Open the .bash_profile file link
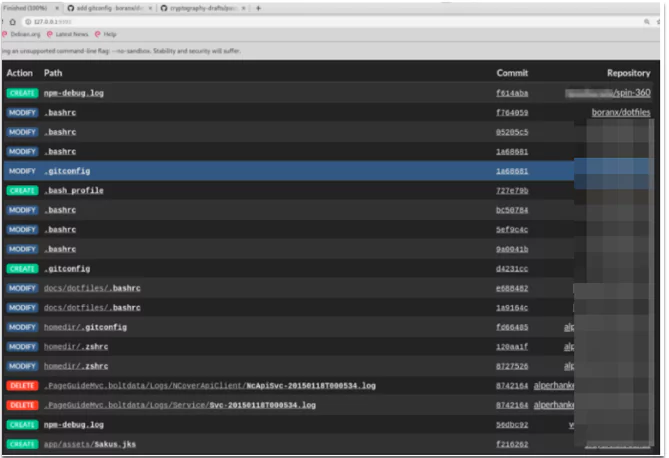669x458 pixels. click(x=74, y=190)
